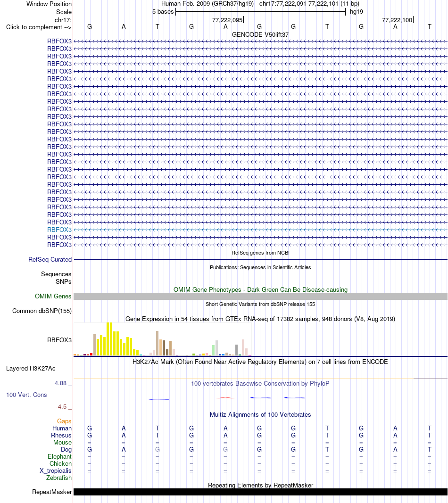Click the small red bar in GTEx chart
This screenshot has height=503, width=448.
[x=91, y=354]
